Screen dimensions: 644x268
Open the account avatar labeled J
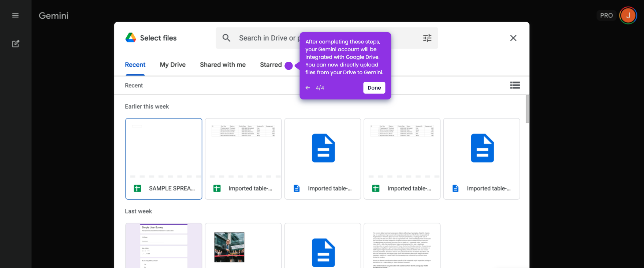(x=628, y=15)
